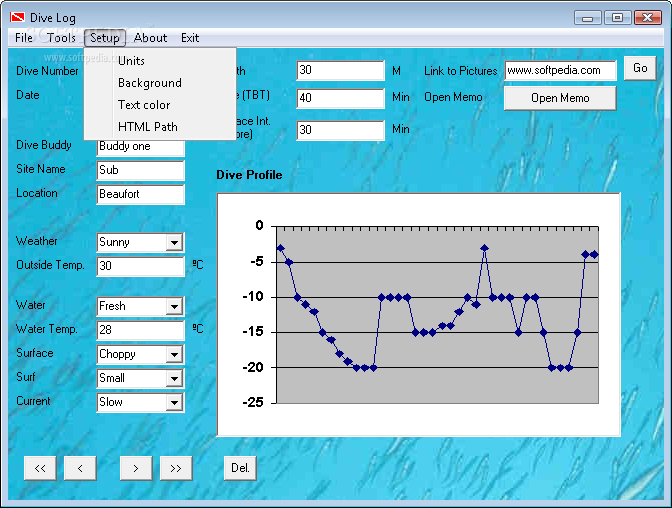
Task: Click the Water Temp. field showing 28
Action: (141, 330)
